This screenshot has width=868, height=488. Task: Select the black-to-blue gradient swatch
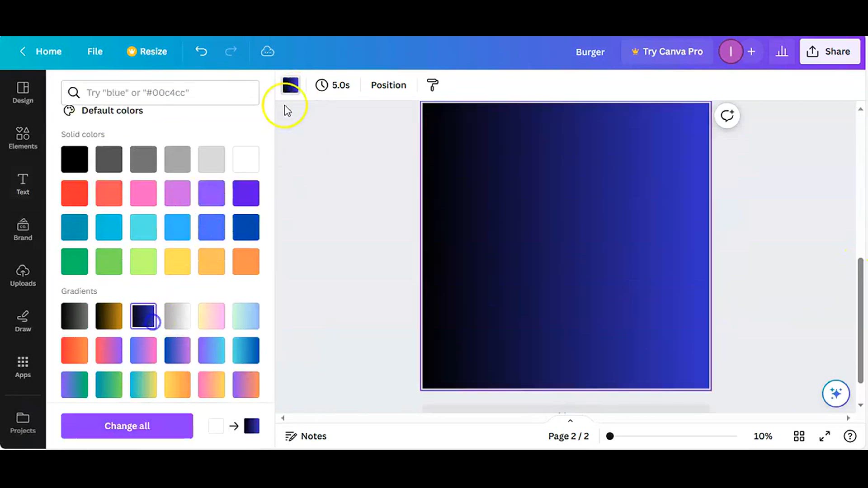pyautogui.click(x=143, y=316)
